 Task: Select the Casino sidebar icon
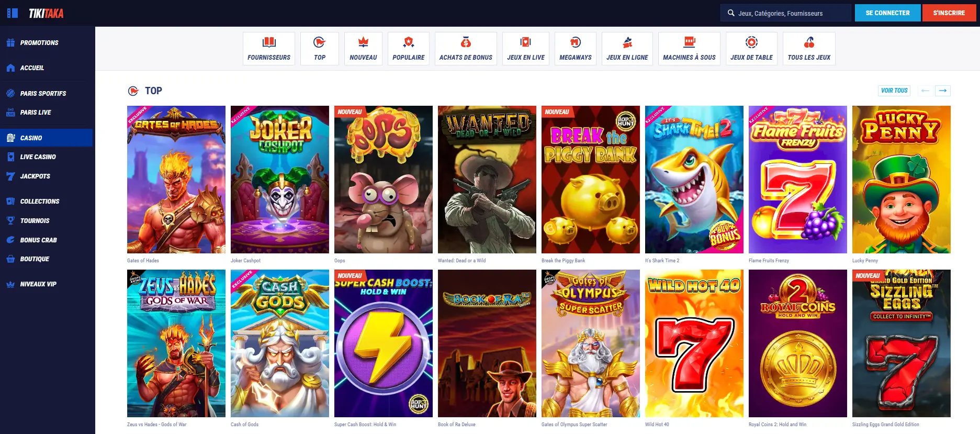pos(10,138)
